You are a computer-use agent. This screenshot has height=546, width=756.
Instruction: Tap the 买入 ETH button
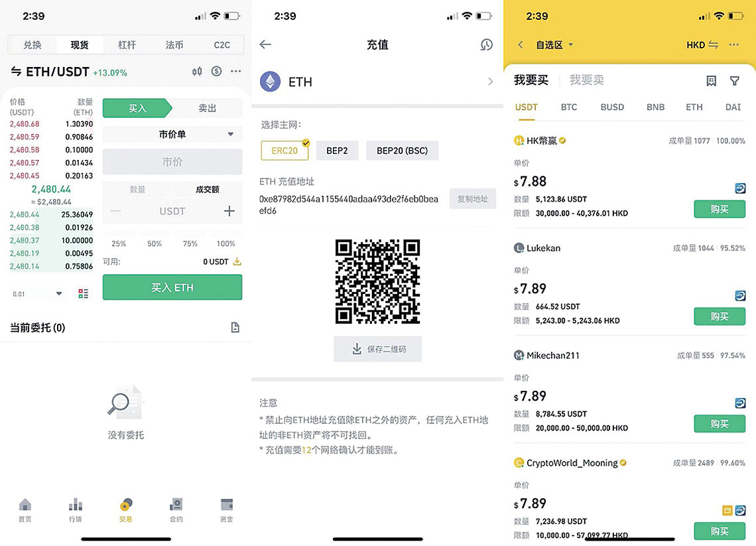(x=172, y=287)
